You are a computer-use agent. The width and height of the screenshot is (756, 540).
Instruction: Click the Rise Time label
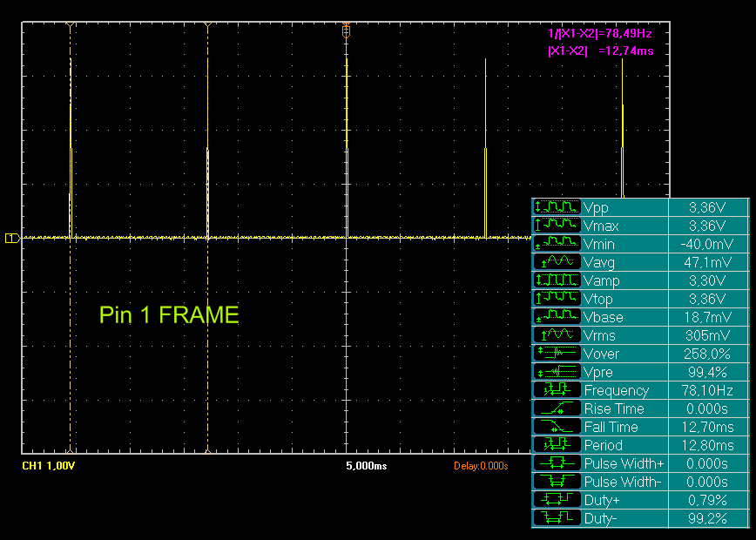pyautogui.click(x=614, y=408)
